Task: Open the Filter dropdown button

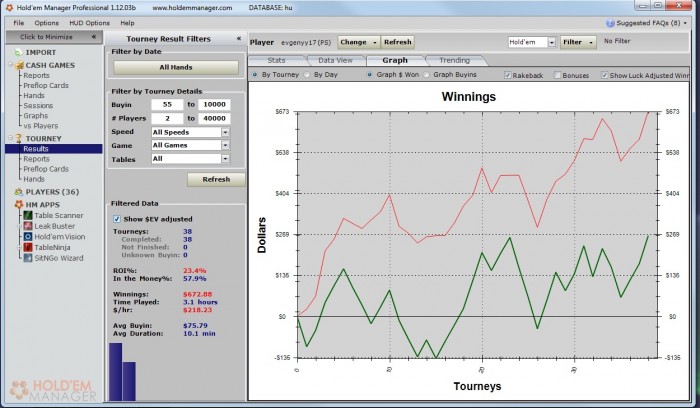Action: click(x=578, y=42)
